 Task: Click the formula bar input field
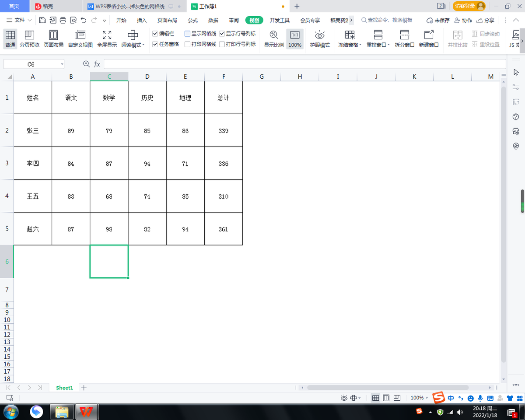tap(304, 64)
